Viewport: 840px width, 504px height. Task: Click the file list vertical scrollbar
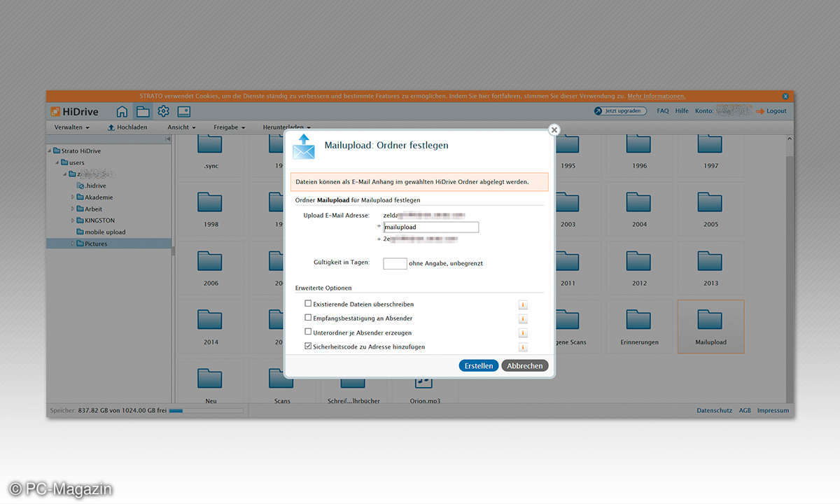(790, 269)
